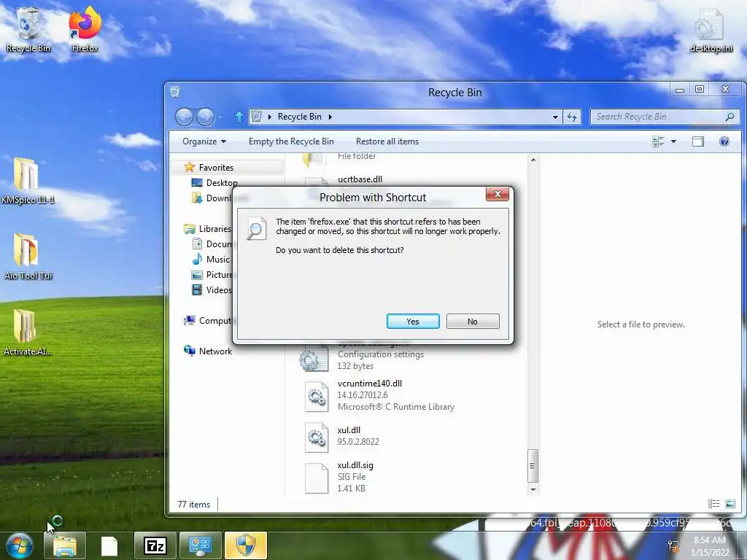Open the Music library
The image size is (747, 560).
pyautogui.click(x=211, y=260)
